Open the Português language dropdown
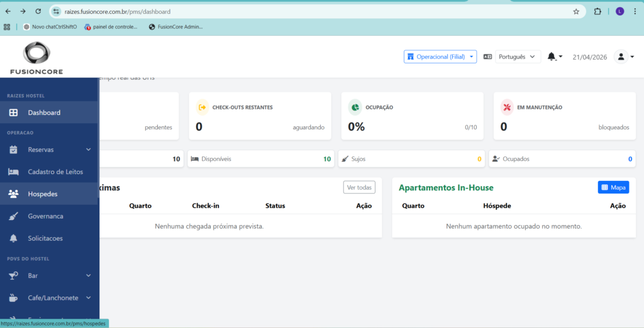The image size is (644, 328). pyautogui.click(x=518, y=57)
